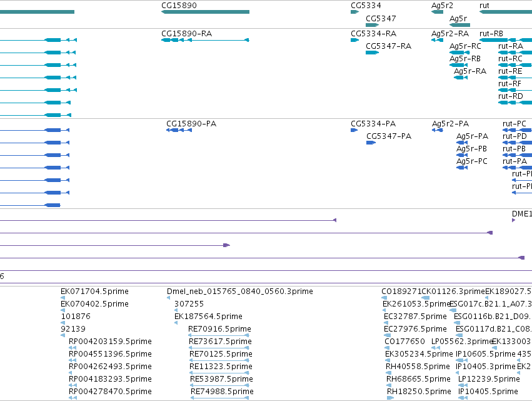Viewport: 532px width, 401px height.
Task: Select the Ag5r2-PA protein label
Action: click(x=450, y=124)
